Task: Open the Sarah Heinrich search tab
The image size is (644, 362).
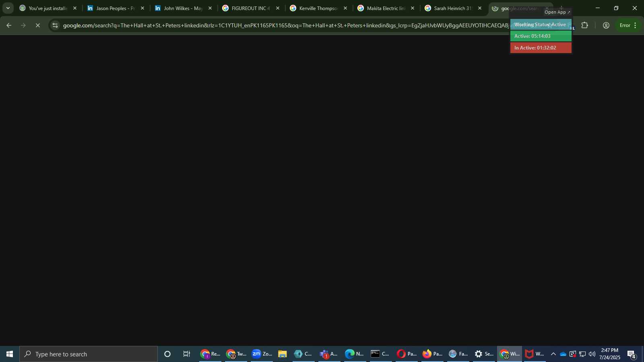Action: (448, 8)
